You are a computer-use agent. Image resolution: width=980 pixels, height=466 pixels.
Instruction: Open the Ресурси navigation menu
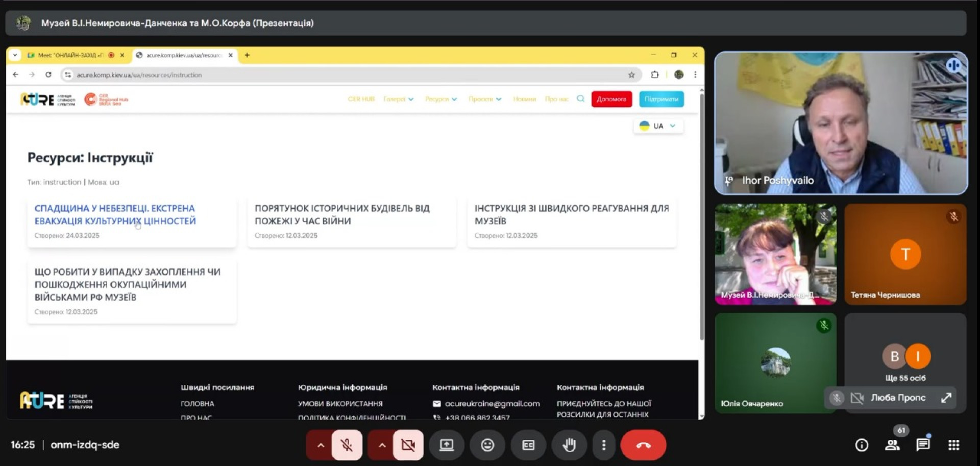[x=440, y=99]
